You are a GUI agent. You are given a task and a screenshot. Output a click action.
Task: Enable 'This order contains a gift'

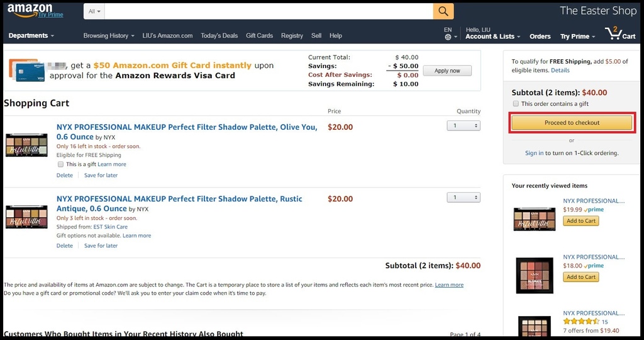(516, 104)
